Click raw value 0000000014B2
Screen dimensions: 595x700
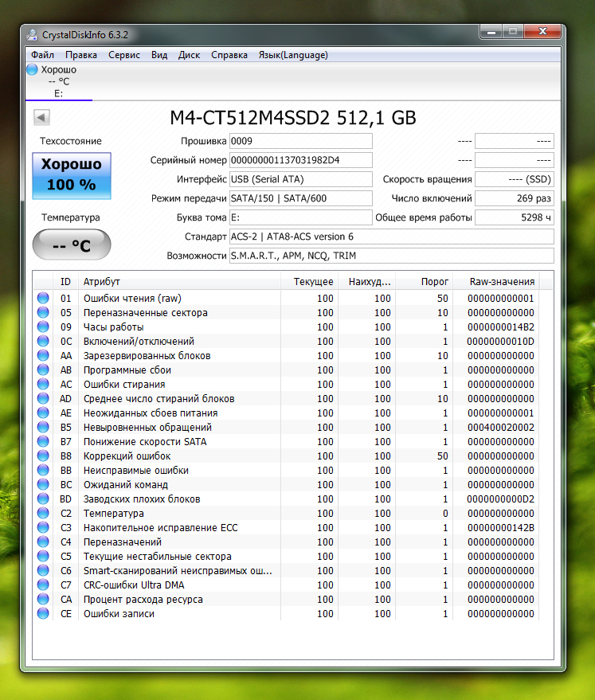(x=501, y=327)
